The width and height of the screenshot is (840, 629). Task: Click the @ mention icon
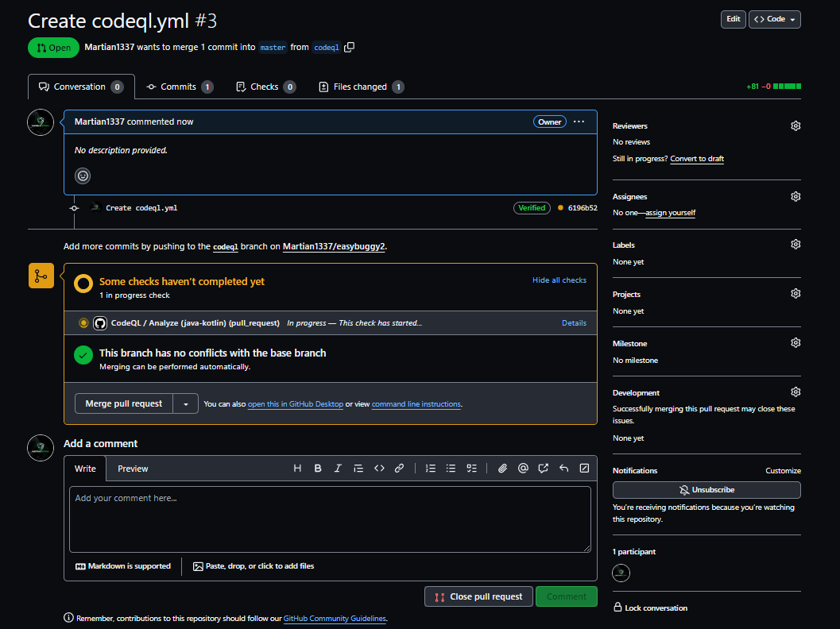(523, 469)
